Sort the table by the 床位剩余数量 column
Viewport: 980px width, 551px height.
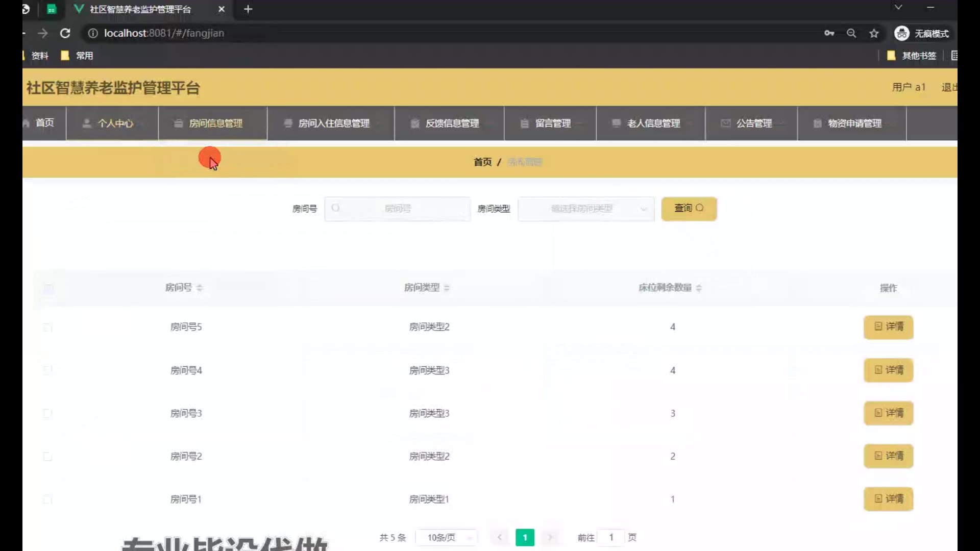pyautogui.click(x=699, y=288)
